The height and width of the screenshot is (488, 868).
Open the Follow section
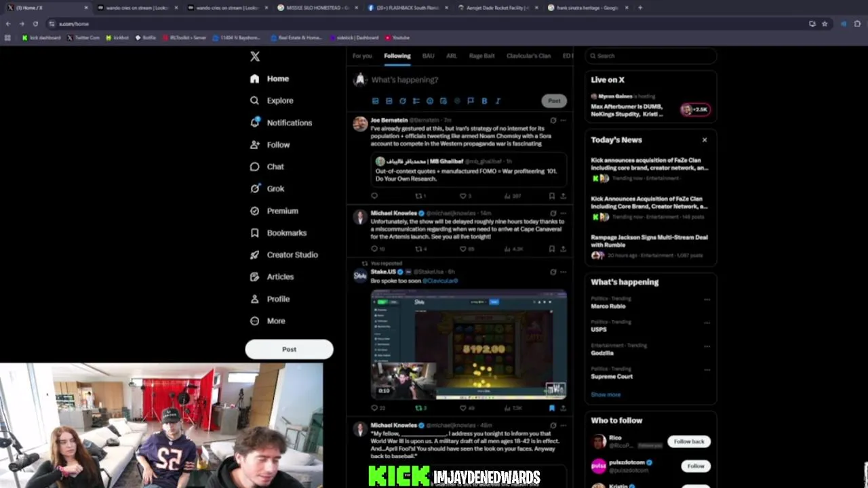click(x=270, y=144)
